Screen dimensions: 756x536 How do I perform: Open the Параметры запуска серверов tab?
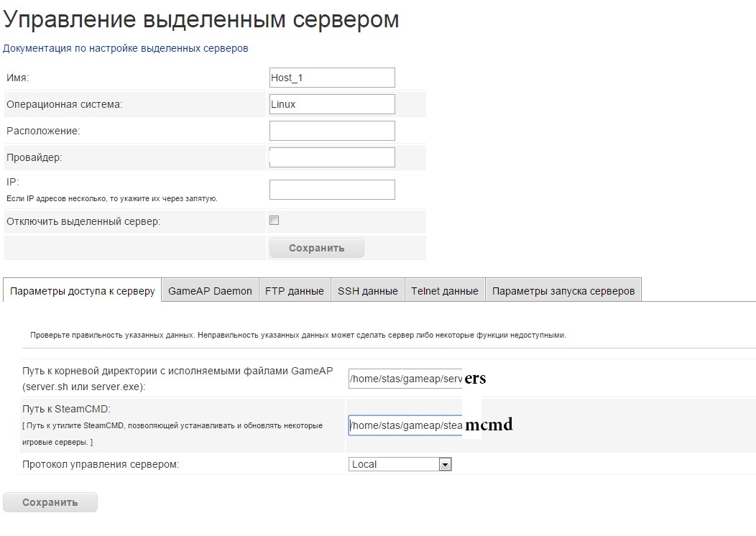pyautogui.click(x=563, y=291)
